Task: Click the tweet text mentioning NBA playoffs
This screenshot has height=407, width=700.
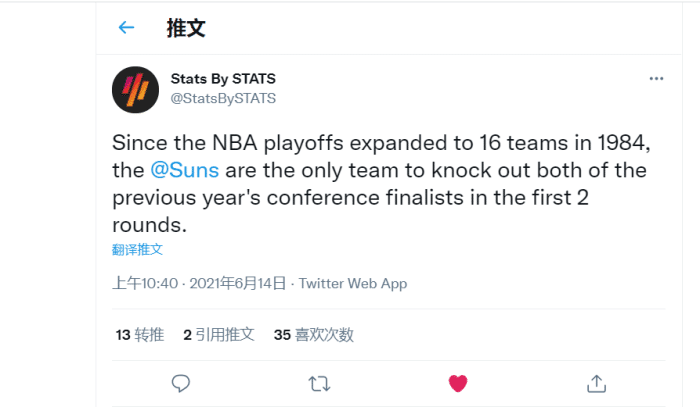Action: (379, 142)
